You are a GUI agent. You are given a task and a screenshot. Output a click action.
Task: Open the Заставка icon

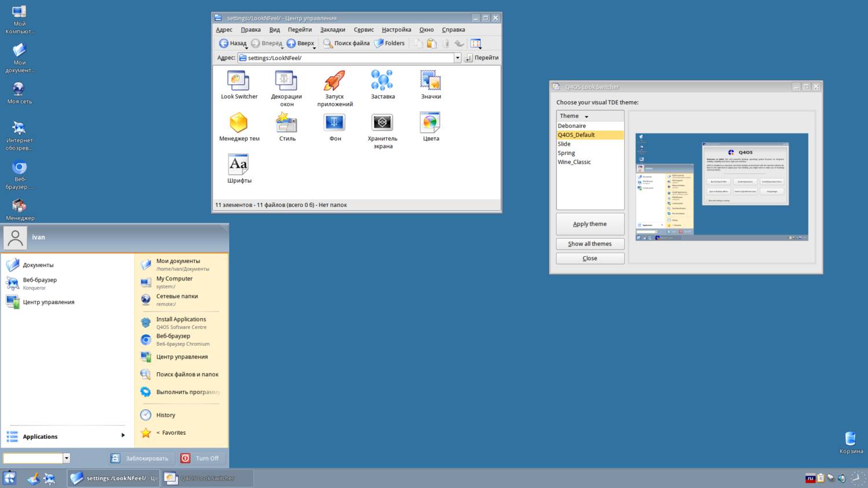[382, 82]
